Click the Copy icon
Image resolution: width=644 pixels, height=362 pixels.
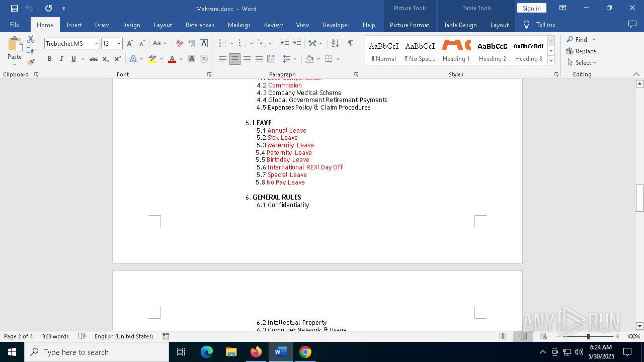coord(31,51)
